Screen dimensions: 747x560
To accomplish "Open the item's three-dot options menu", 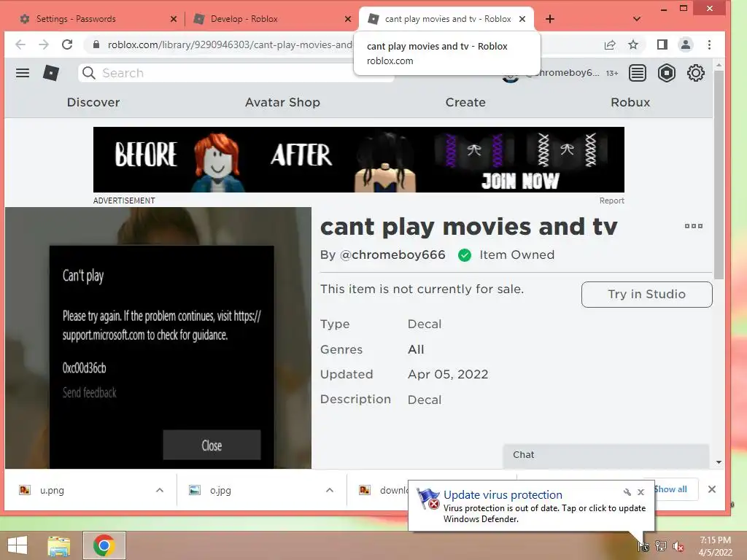I will 694,226.
